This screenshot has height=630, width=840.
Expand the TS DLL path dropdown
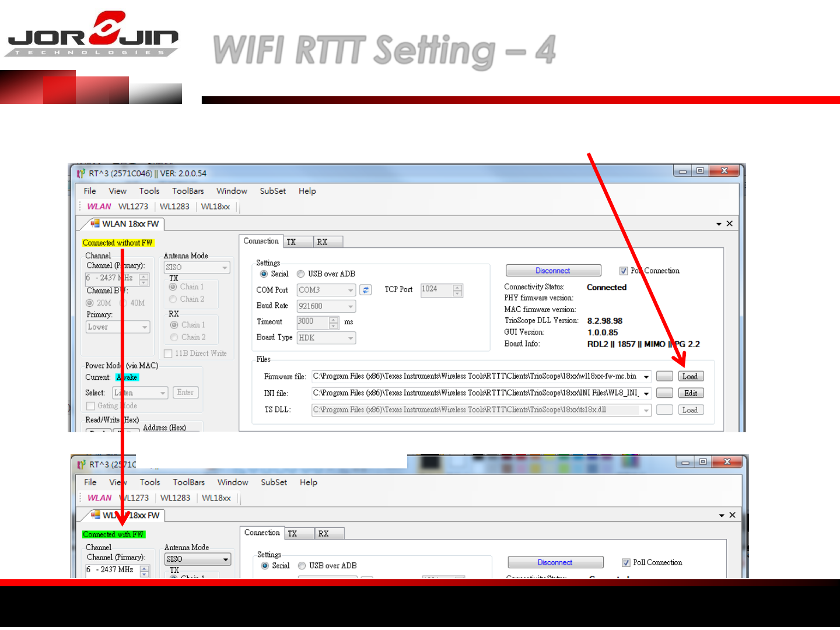(x=646, y=411)
